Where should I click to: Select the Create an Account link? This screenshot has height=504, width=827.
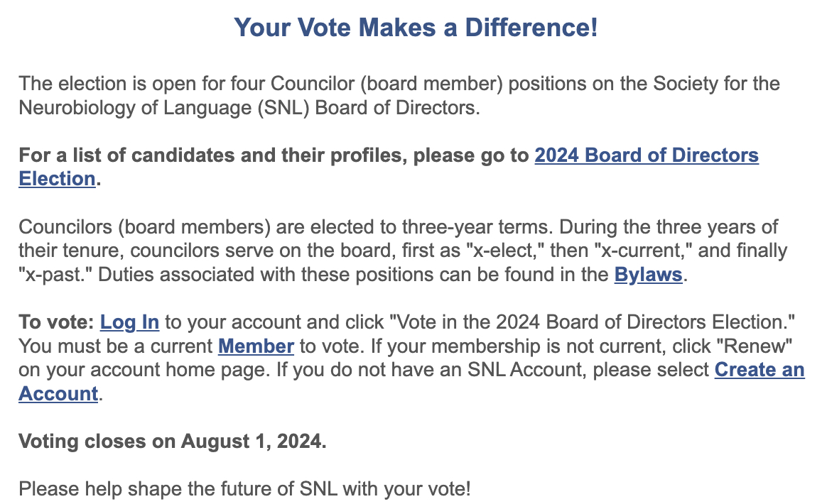[759, 371]
